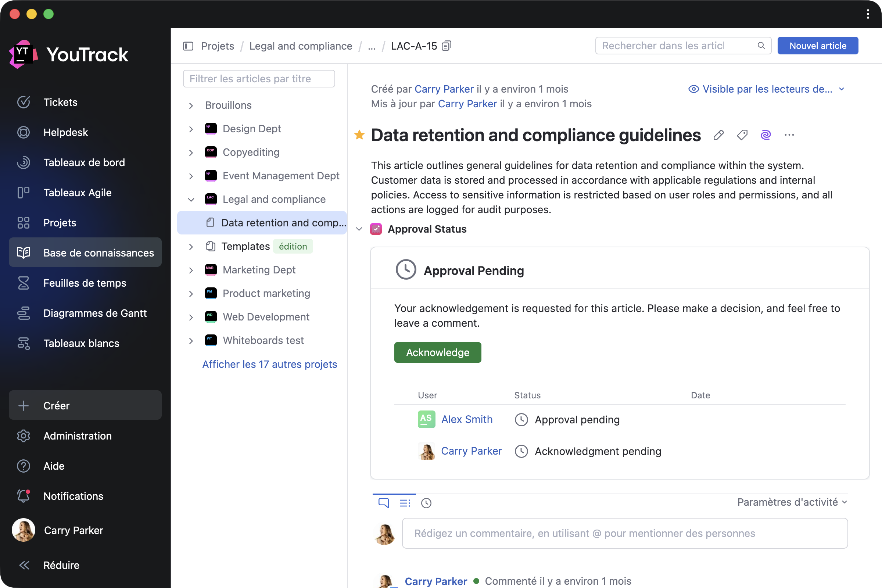Open the three-dot article options menu
Screen dimensions: 882x588
click(789, 135)
